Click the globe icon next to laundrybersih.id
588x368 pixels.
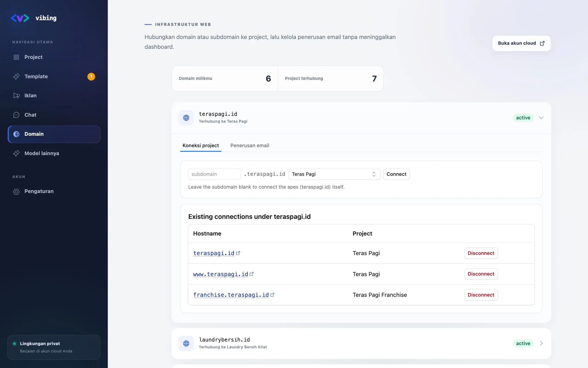[186, 343]
